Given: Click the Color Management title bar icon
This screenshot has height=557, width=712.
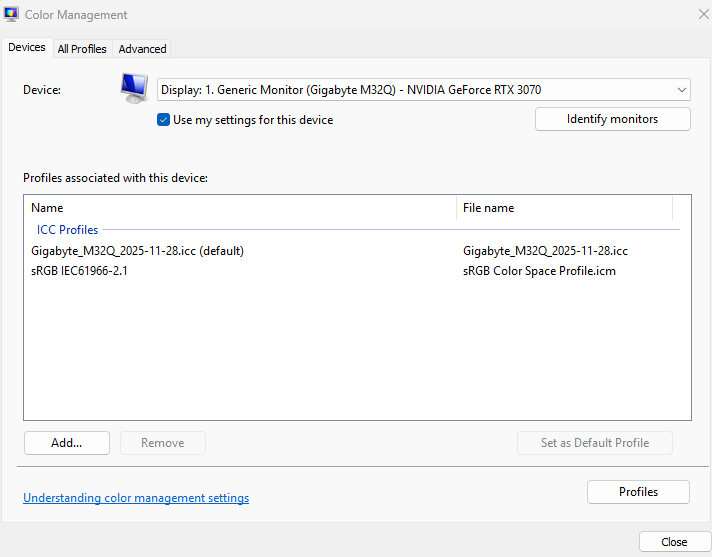Looking at the screenshot, I should (x=11, y=15).
